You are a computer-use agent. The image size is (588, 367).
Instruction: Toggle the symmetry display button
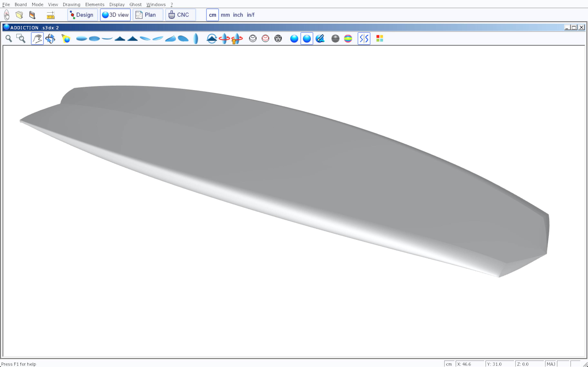(364, 39)
